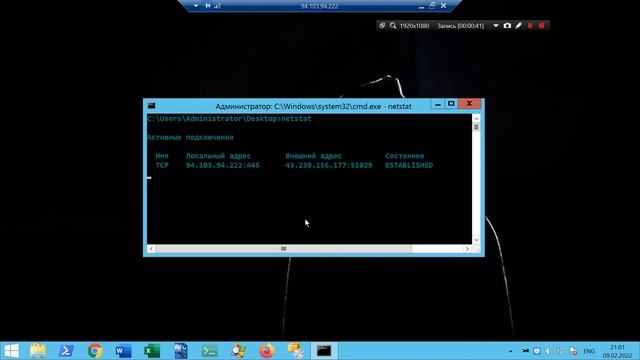640x360 pixels.
Task: Click the vertical scrollbar thumb in cmd
Action: coord(476,127)
